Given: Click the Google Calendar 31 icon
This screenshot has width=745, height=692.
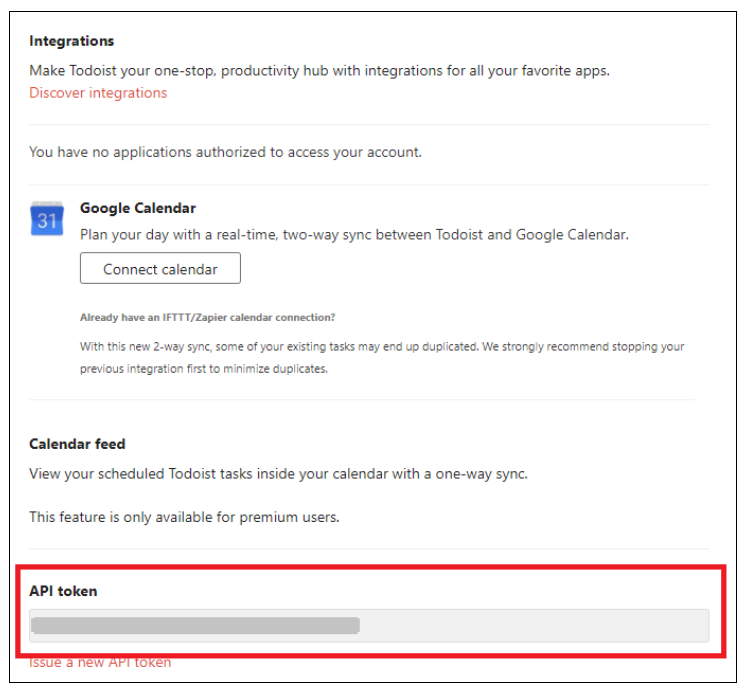Looking at the screenshot, I should click(x=47, y=219).
